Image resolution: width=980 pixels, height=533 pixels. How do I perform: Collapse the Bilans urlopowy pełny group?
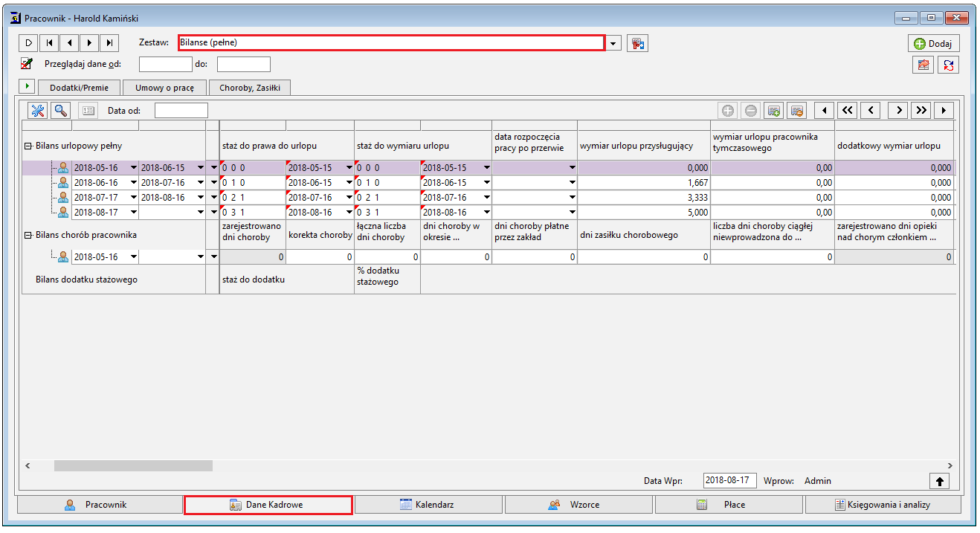[28, 146]
